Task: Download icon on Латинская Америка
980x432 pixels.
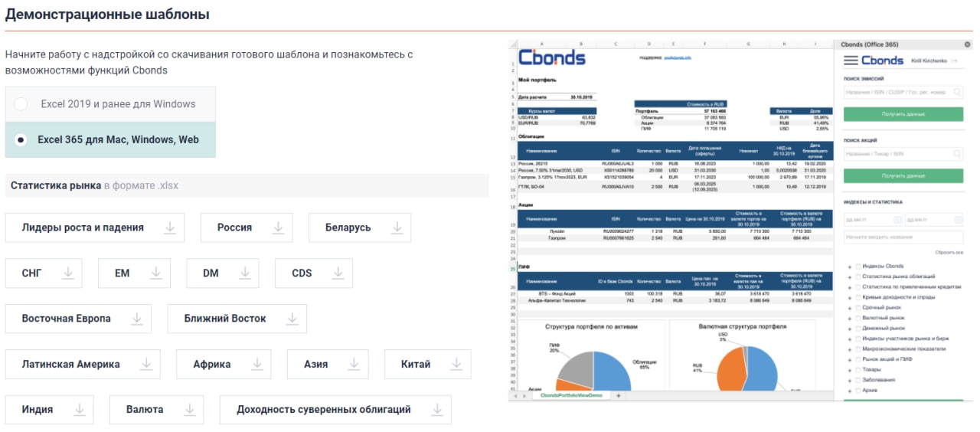Action: 146,364
